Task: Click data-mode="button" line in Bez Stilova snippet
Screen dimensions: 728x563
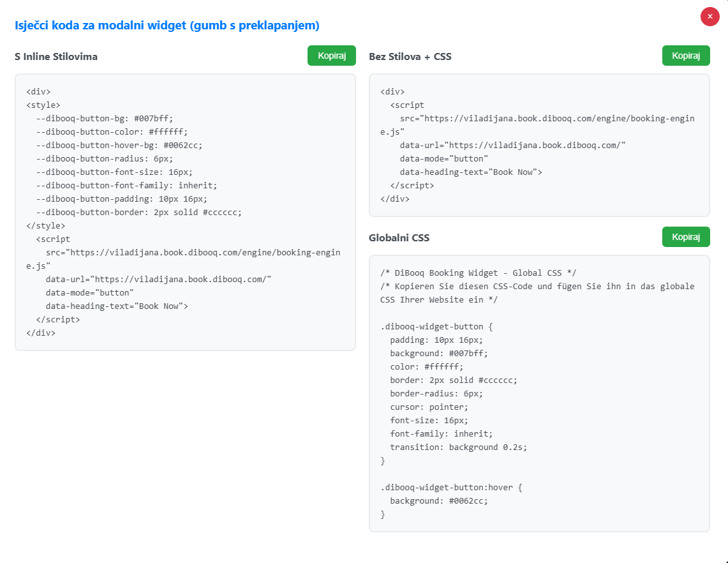Action: coord(444,158)
